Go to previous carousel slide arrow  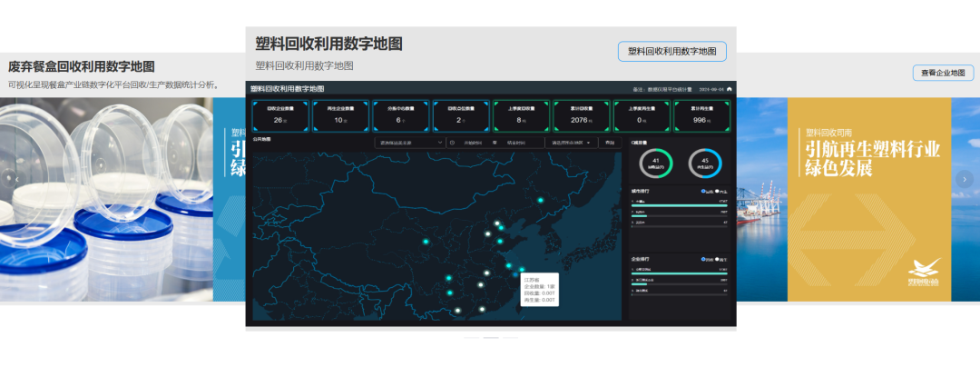[x=17, y=180]
